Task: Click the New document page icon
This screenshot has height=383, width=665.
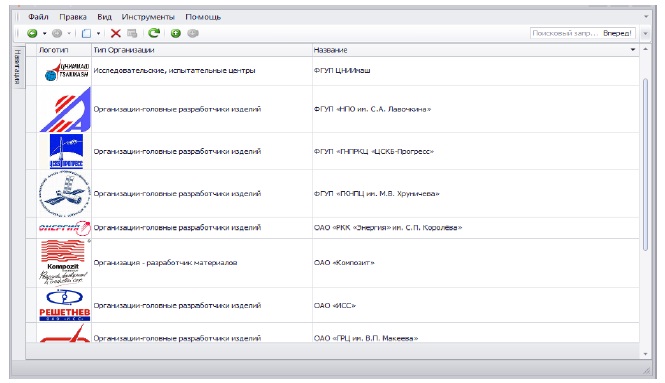Action: 86,33
